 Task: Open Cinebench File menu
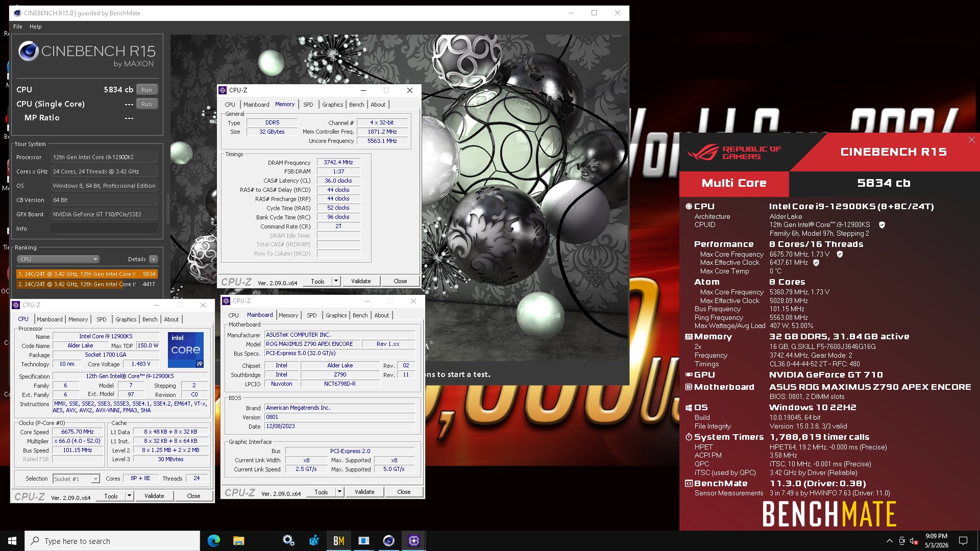[x=18, y=27]
